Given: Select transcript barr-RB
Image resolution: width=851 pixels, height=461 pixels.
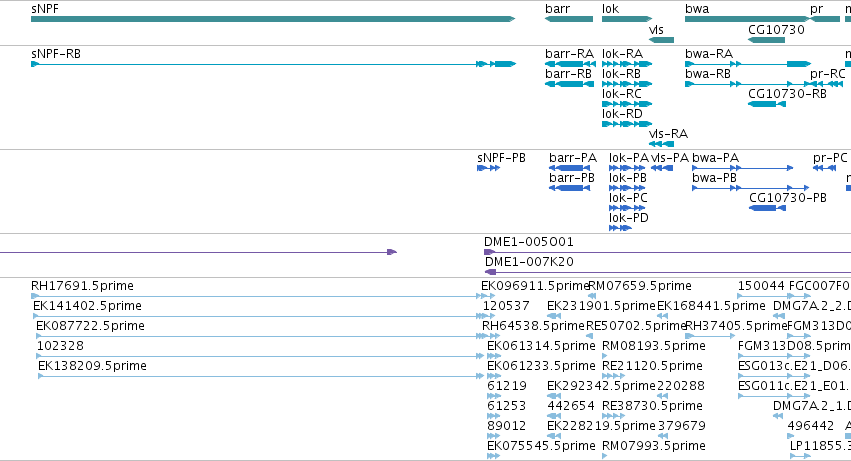Looking at the screenshot, I should click(568, 73).
